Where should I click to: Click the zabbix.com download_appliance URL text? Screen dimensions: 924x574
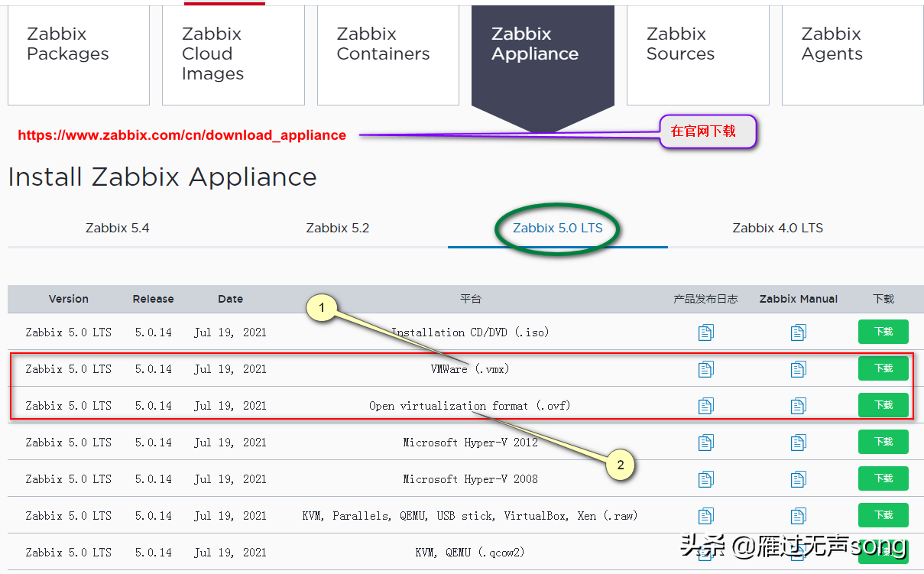pyautogui.click(x=182, y=135)
